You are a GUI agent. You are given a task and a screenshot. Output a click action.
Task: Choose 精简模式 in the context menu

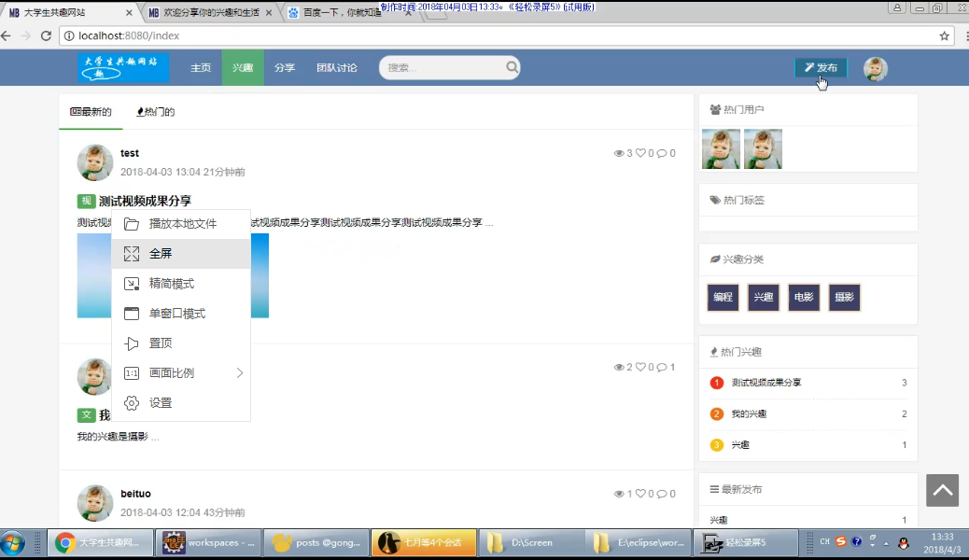181,284
